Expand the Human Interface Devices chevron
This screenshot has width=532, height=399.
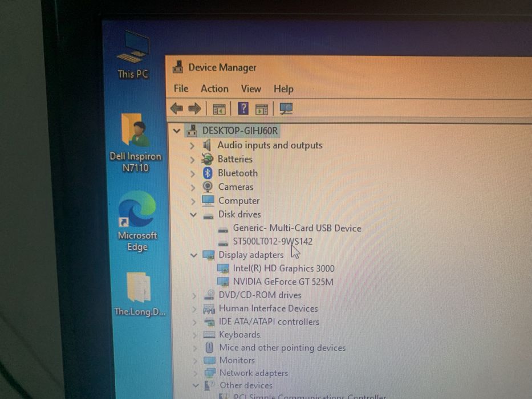click(x=194, y=309)
